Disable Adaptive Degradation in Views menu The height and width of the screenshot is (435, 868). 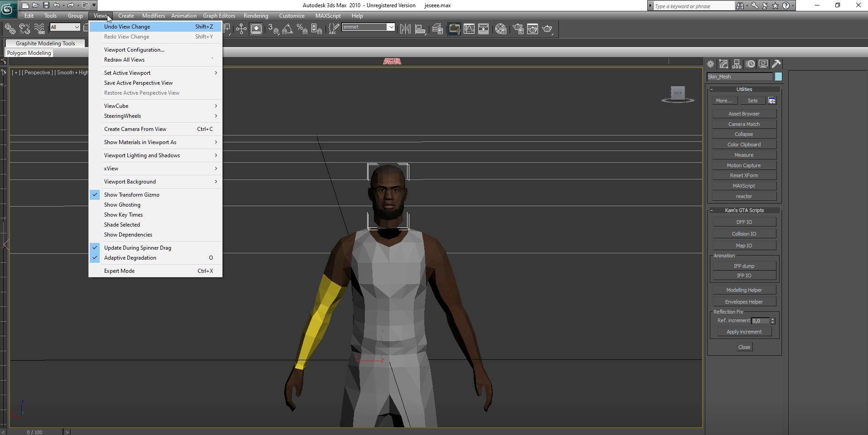pos(130,258)
